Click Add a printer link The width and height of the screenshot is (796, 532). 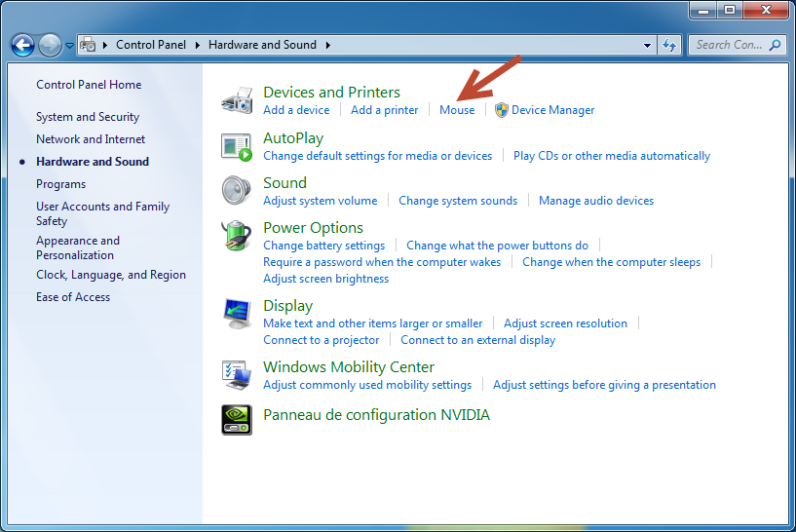coord(384,110)
